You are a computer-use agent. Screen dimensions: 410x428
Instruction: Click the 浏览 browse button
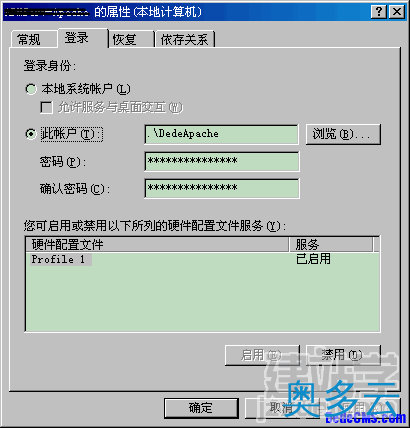click(x=343, y=134)
